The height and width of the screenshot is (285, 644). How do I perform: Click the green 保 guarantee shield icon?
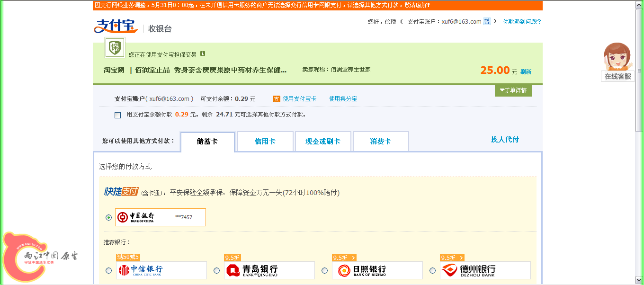(x=115, y=48)
